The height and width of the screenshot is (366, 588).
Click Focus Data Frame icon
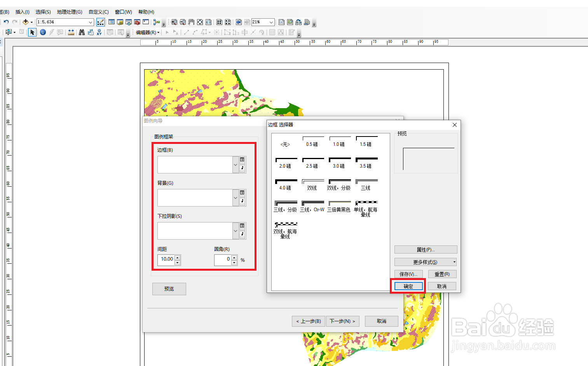(x=290, y=22)
